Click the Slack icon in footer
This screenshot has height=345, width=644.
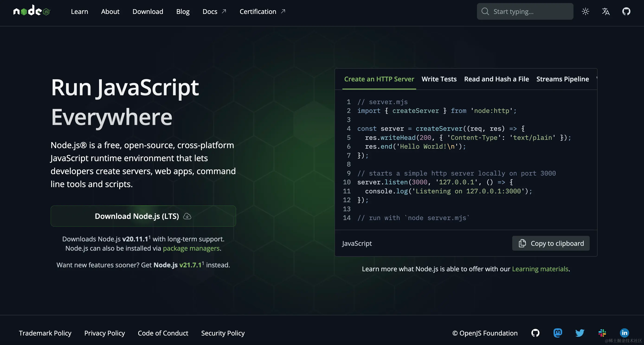click(602, 333)
